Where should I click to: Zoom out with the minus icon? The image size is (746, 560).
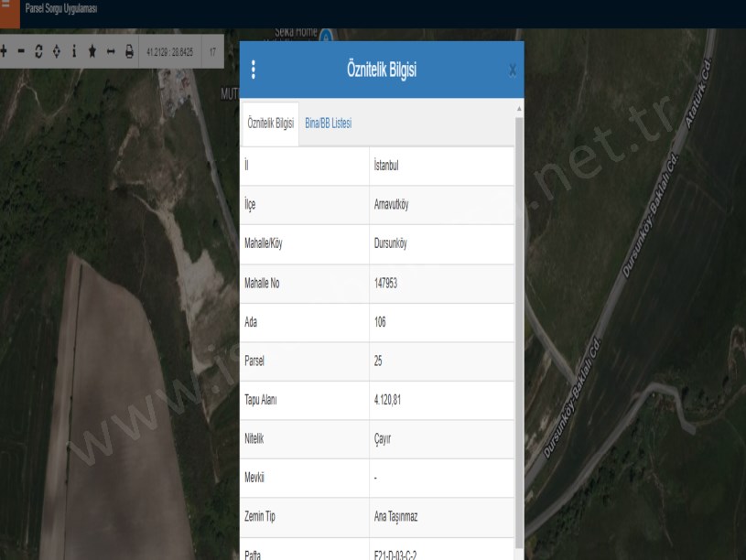coord(21,52)
